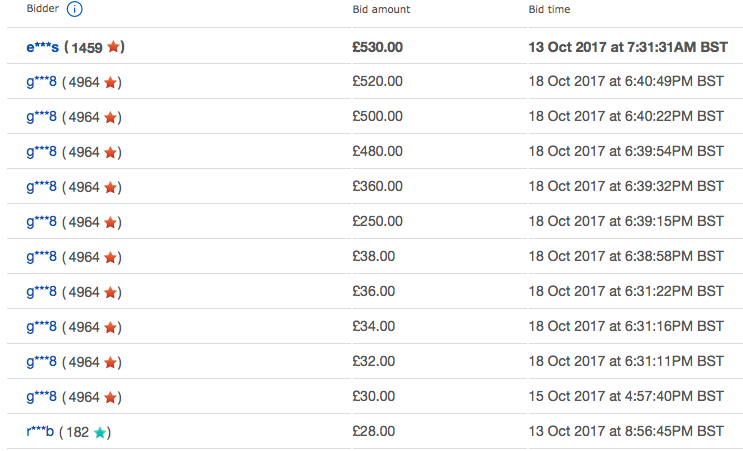The width and height of the screenshot is (743, 451).
Task: Open g***8 link in the £34.00 row
Action: pyautogui.click(x=41, y=327)
